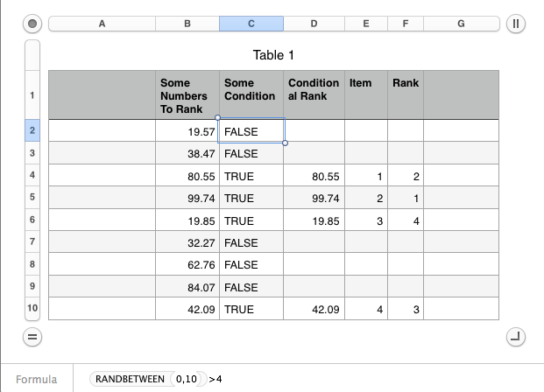Select row 2 header
The image size is (544, 392).
coord(32,130)
